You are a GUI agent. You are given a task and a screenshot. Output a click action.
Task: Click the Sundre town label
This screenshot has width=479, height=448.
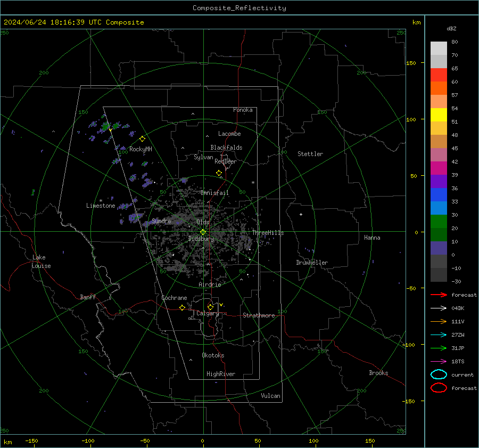coord(161,221)
